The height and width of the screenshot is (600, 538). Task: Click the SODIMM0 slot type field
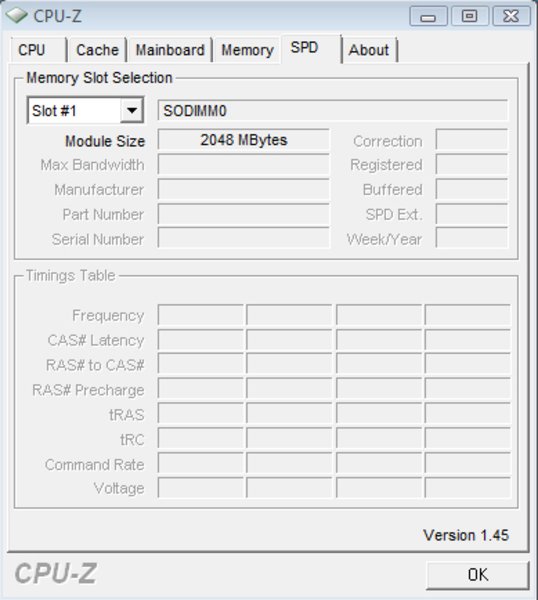point(333,111)
